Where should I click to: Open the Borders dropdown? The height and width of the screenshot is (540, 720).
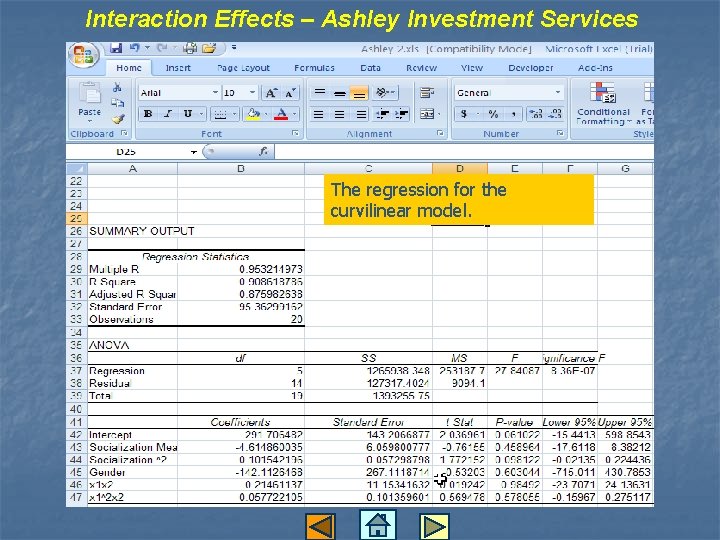coord(234,114)
